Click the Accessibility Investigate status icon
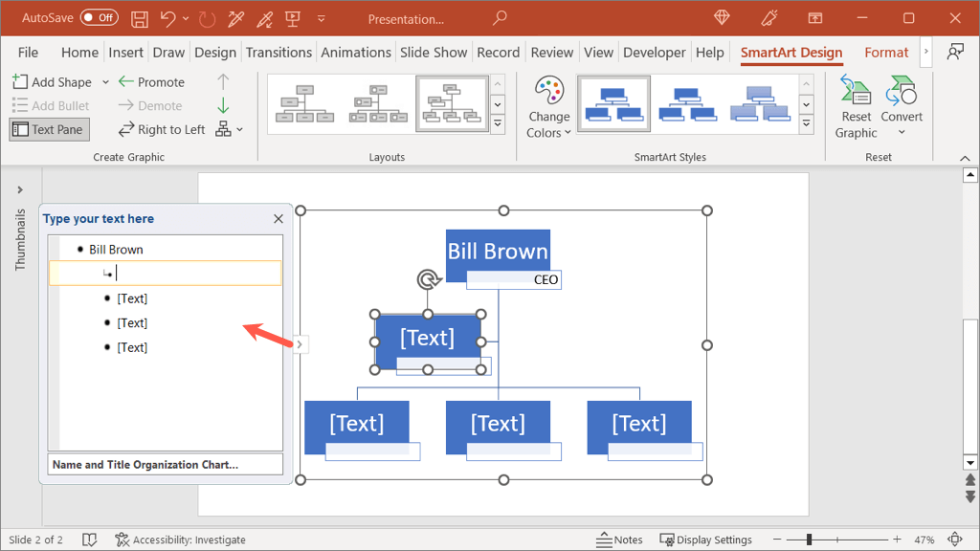This screenshot has height=551, width=980. click(122, 540)
